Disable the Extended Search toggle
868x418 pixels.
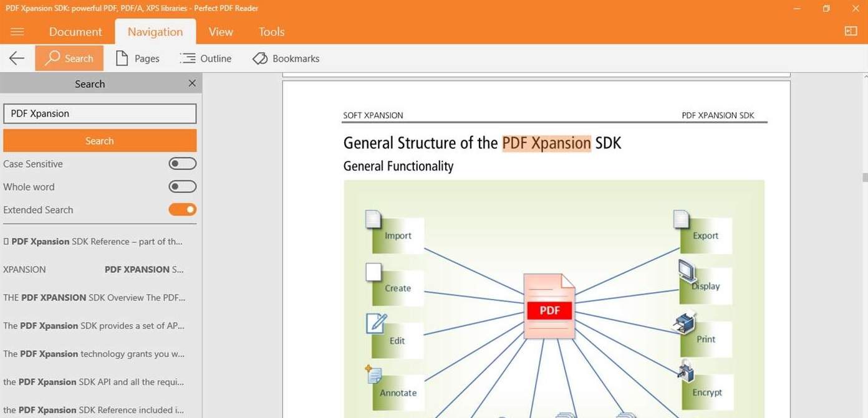(x=182, y=210)
